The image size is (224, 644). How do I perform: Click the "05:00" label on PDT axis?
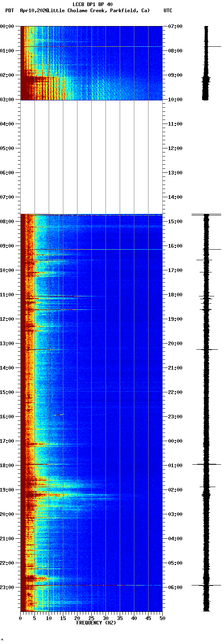pos(7,148)
